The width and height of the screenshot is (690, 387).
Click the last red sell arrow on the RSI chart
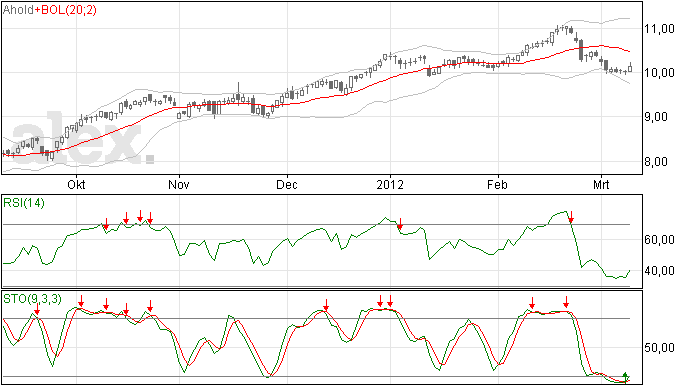[x=571, y=217]
